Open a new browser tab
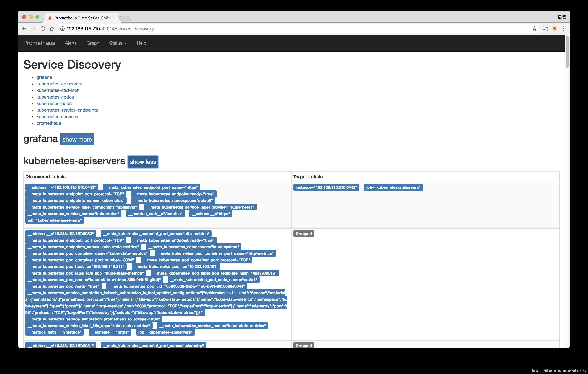588x374 pixels. pos(126,18)
